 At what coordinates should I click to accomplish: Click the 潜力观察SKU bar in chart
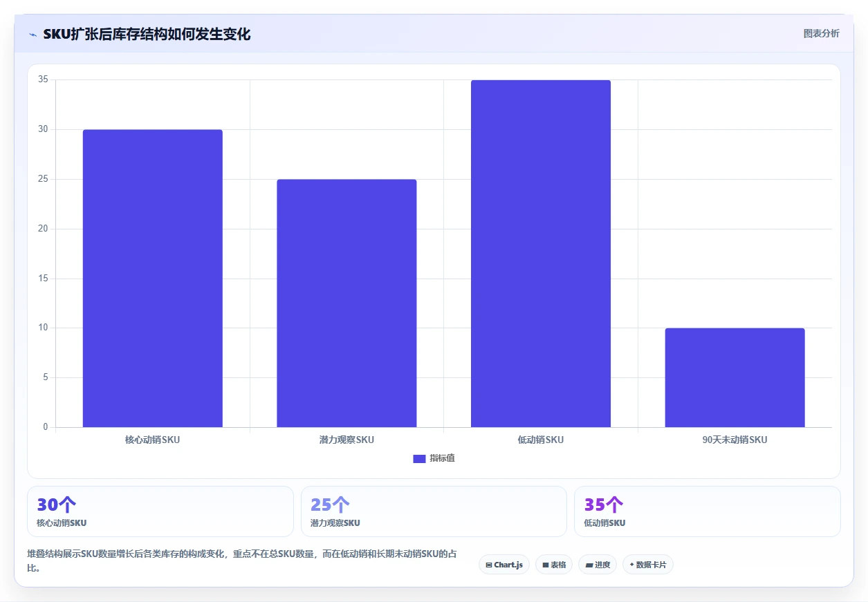[347, 303]
